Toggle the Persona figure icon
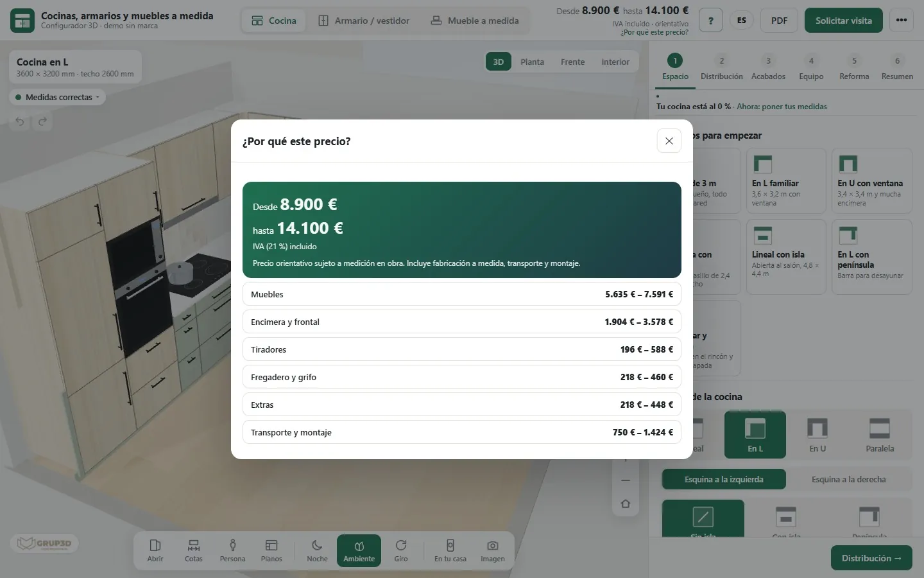The height and width of the screenshot is (578, 924). click(x=232, y=550)
